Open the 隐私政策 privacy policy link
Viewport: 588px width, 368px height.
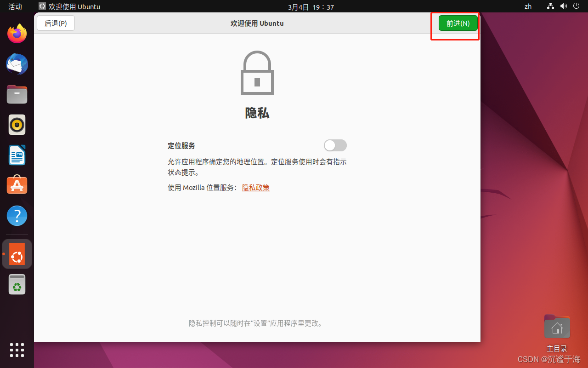256,187
